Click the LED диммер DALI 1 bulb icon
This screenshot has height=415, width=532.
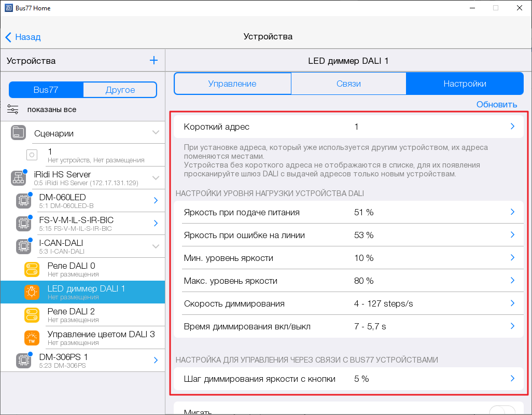pyautogui.click(x=32, y=292)
